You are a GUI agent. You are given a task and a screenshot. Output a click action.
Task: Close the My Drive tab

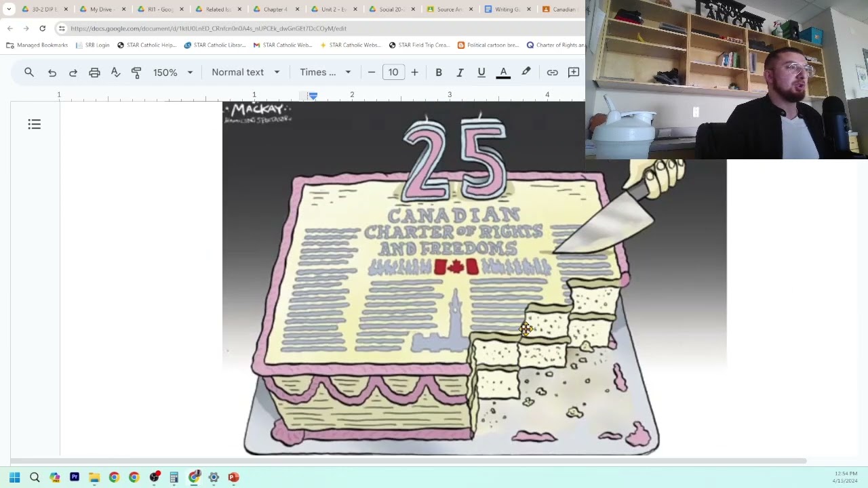[x=123, y=9]
